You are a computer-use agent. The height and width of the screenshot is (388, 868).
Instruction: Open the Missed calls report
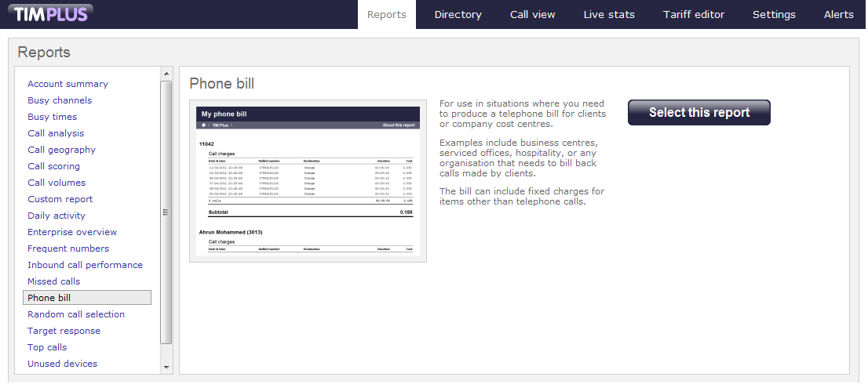(53, 281)
